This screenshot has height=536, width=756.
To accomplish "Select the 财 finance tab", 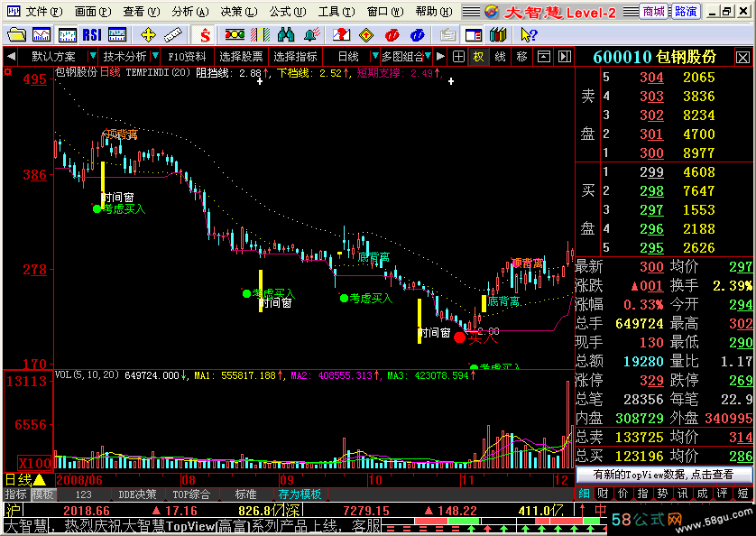I will click(x=604, y=494).
